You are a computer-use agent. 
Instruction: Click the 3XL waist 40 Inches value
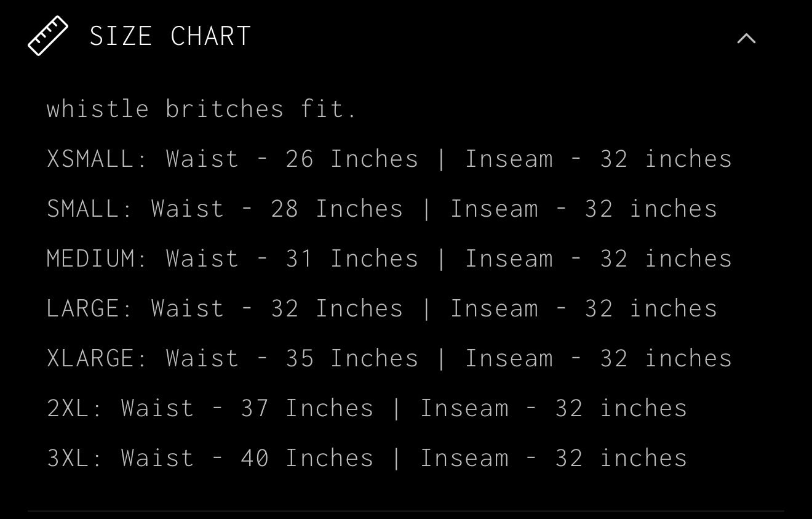click(307, 458)
